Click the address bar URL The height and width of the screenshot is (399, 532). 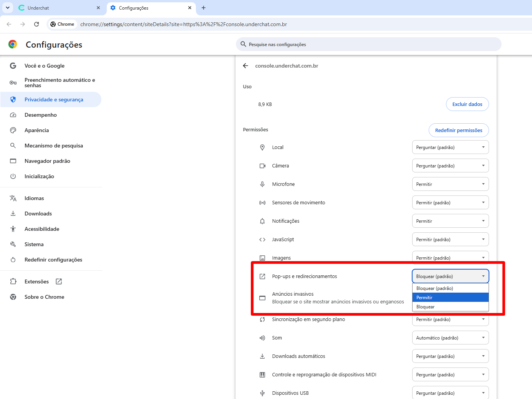[x=184, y=24]
